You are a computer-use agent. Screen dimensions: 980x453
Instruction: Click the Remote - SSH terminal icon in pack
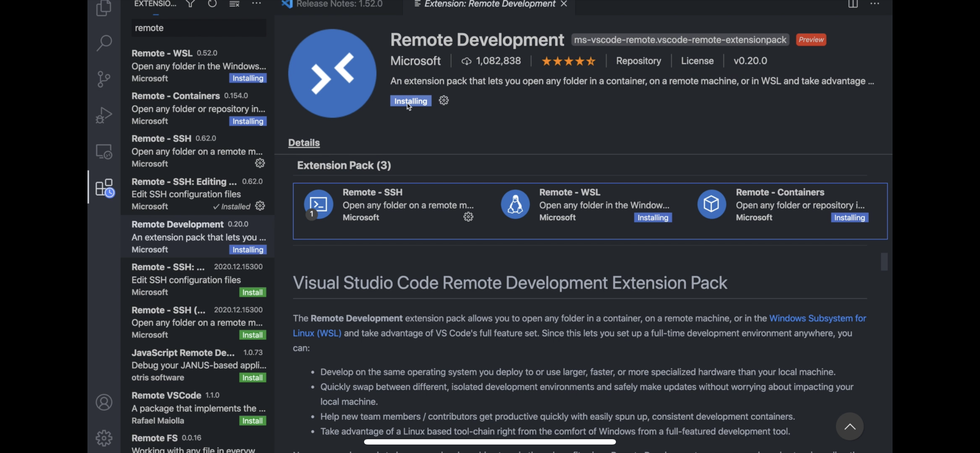coord(319,204)
